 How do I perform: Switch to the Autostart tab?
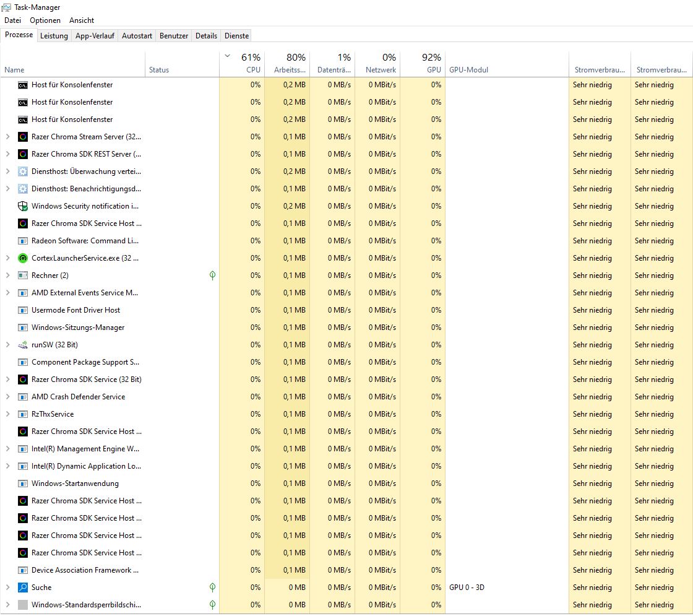pyautogui.click(x=137, y=36)
